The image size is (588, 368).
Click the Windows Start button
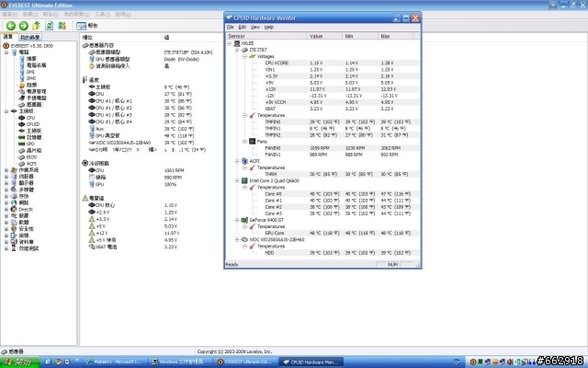coord(20,362)
